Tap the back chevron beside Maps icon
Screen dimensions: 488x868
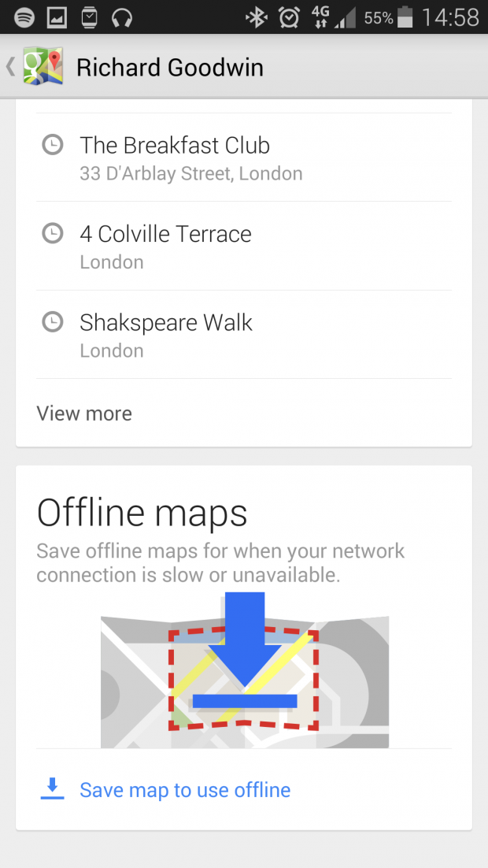pyautogui.click(x=11, y=67)
